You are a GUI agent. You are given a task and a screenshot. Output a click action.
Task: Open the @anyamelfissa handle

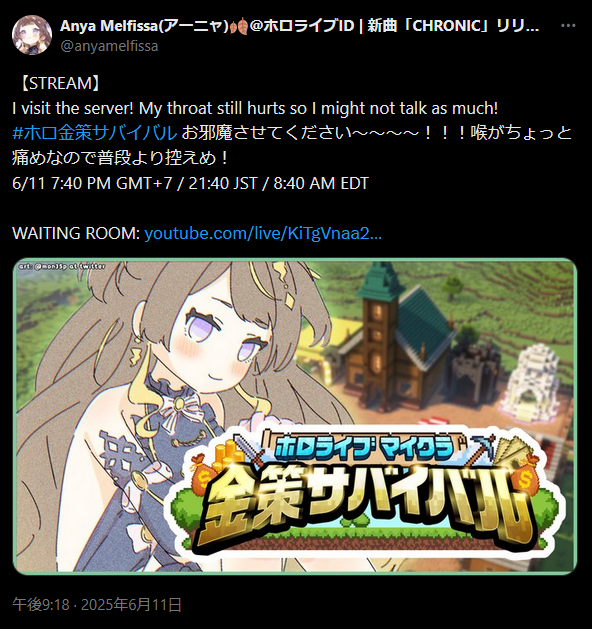pos(109,46)
